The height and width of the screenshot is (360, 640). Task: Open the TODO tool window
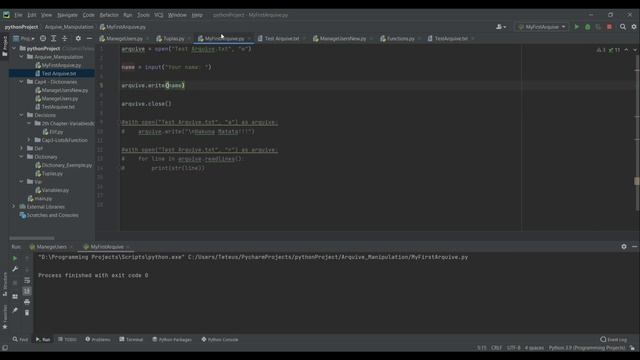click(x=67, y=340)
